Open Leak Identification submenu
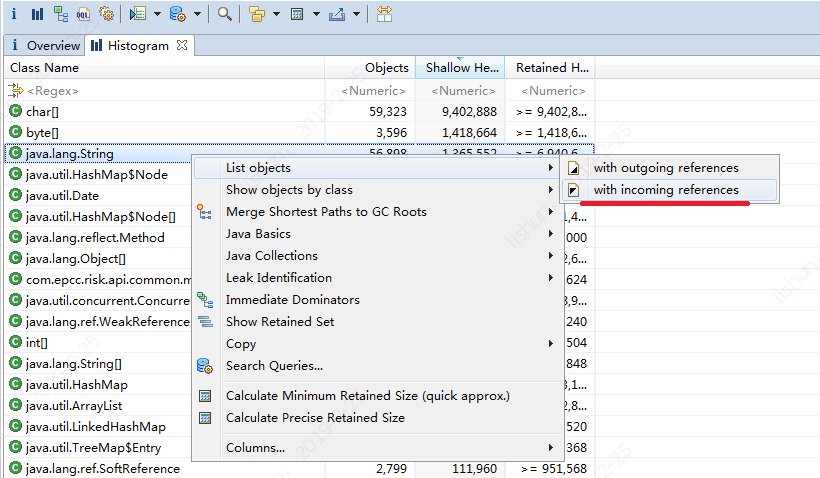 [x=378, y=278]
